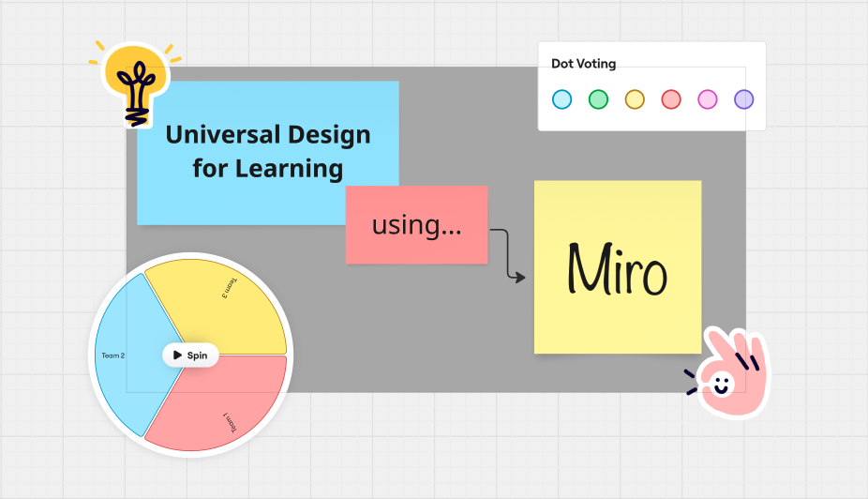Pick the green voting dot
This screenshot has height=499, width=868.
point(598,99)
